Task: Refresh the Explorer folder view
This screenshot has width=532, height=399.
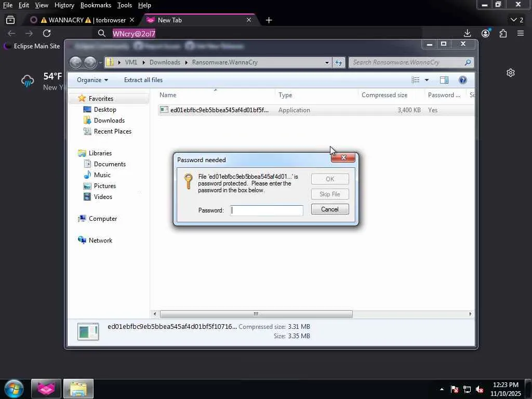Action: pos(339,62)
